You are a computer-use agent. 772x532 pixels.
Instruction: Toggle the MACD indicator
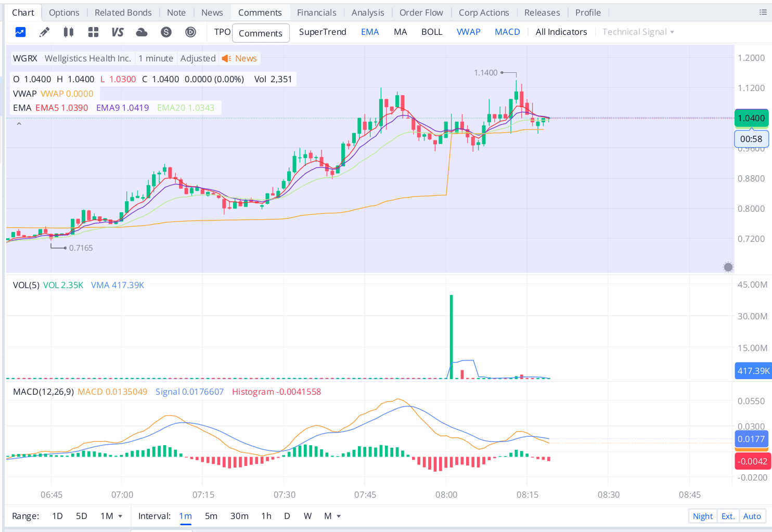(507, 32)
